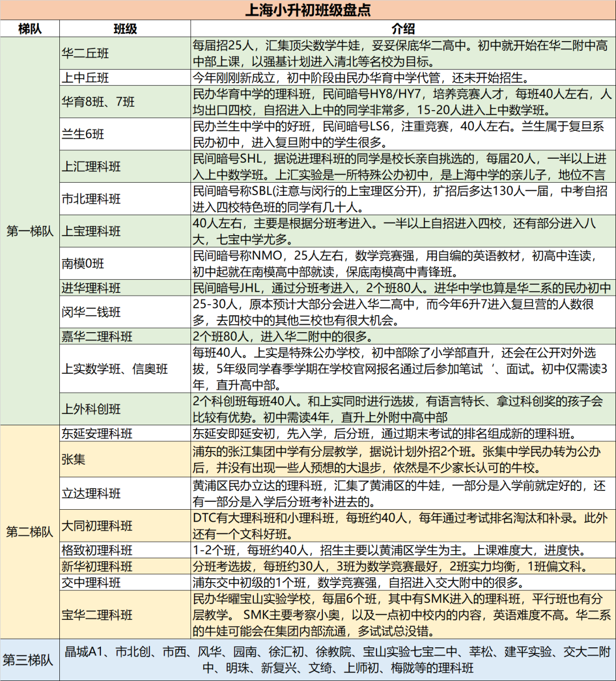Click the description mentioning 暗号称NMO
616x681 pixels.
pyautogui.click(x=403, y=264)
